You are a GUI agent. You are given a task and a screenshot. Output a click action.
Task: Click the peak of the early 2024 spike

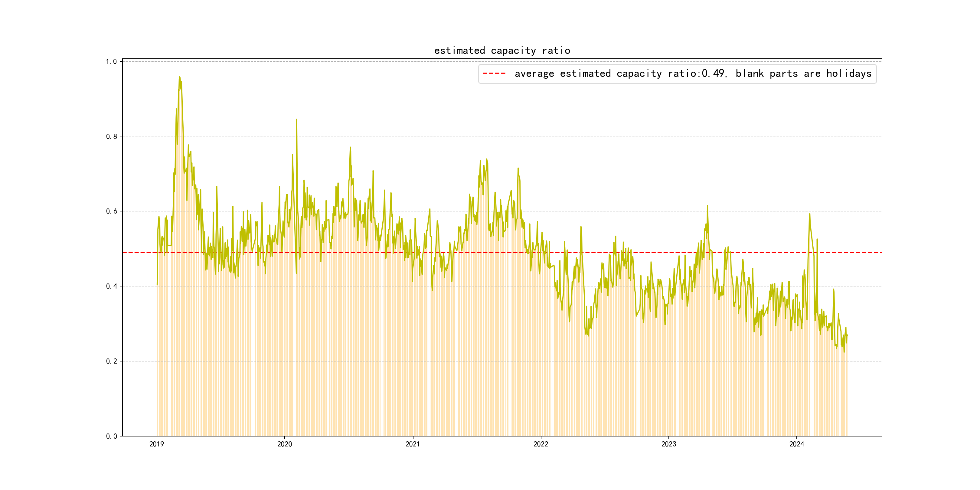point(810,214)
